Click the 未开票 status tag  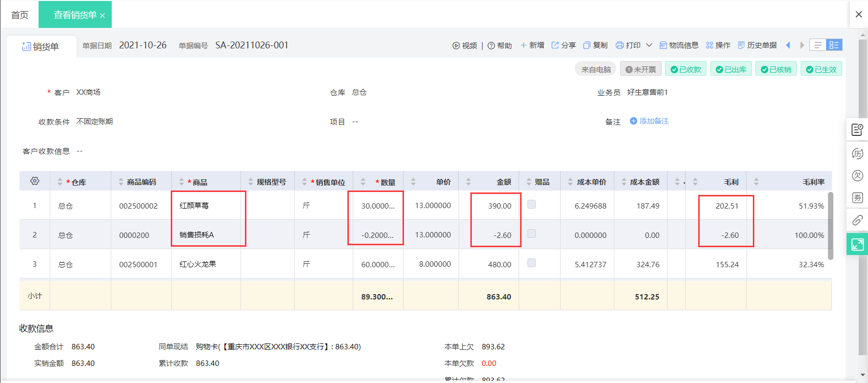tap(641, 69)
